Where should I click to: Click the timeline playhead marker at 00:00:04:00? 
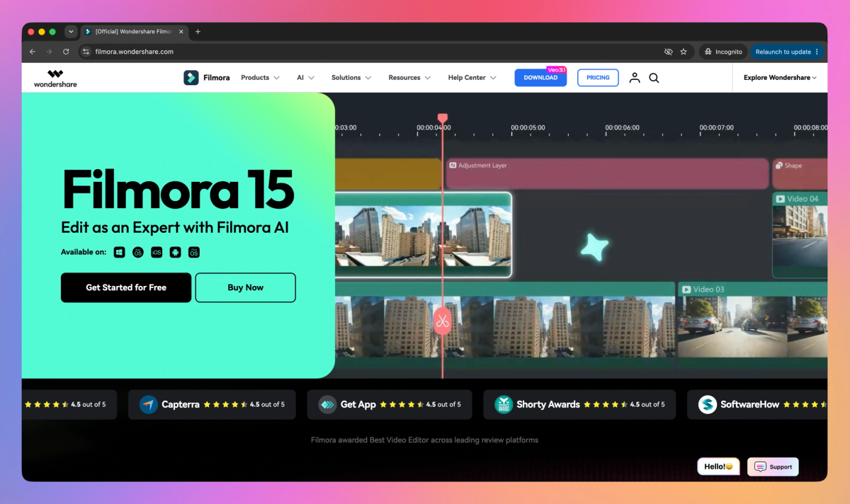click(x=443, y=118)
